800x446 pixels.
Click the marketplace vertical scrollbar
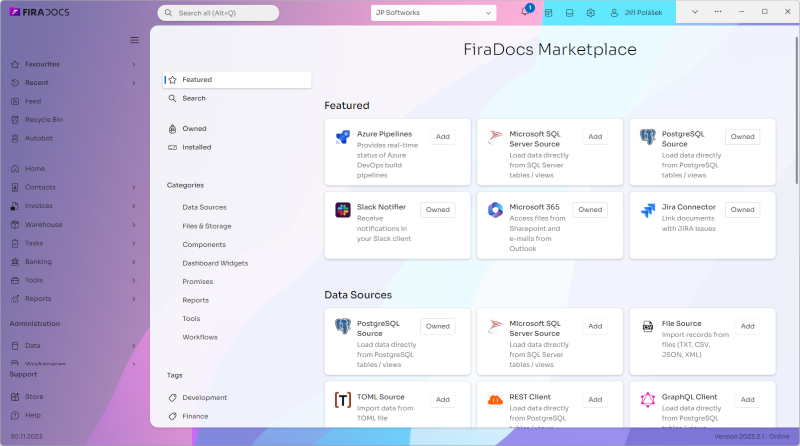tap(796, 110)
